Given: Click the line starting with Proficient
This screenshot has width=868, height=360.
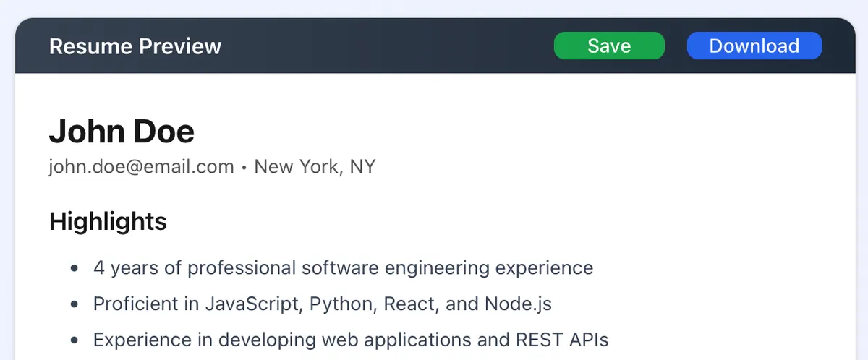Looking at the screenshot, I should pyautogui.click(x=322, y=304).
